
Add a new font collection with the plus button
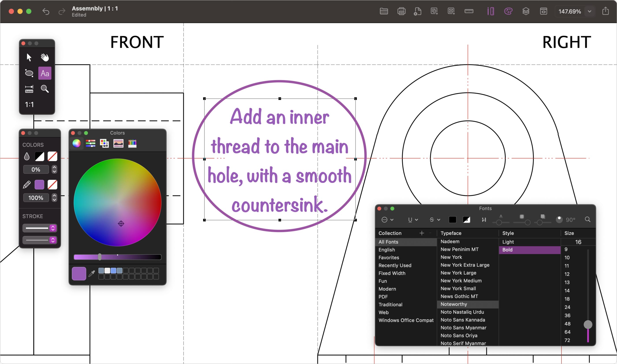click(422, 233)
